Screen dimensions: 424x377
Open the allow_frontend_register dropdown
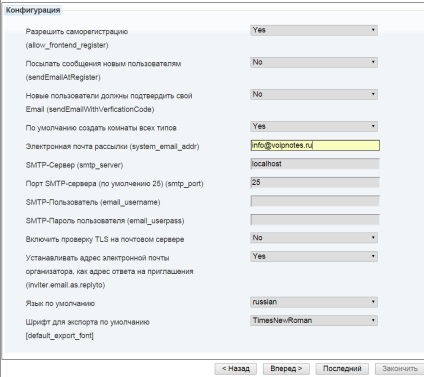pyautogui.click(x=314, y=30)
